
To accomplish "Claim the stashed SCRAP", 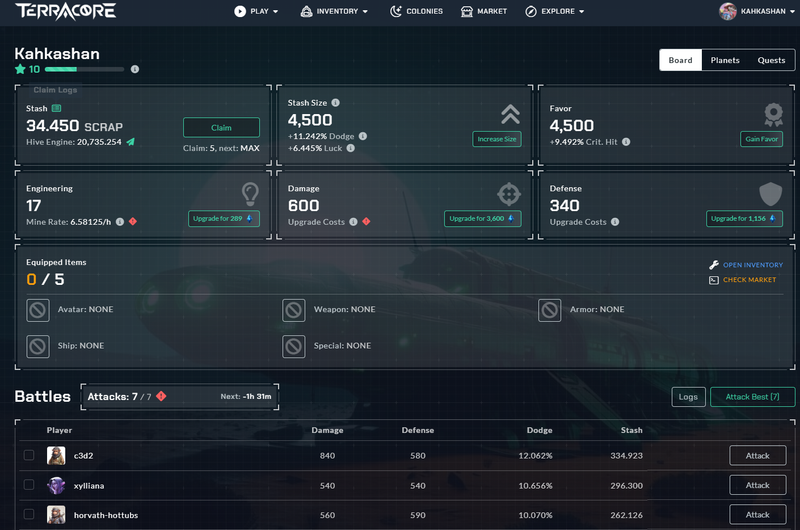I will (x=221, y=128).
